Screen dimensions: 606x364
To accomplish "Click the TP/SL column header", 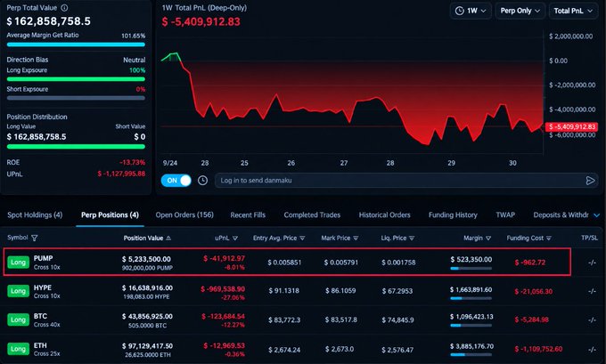I will point(589,238).
